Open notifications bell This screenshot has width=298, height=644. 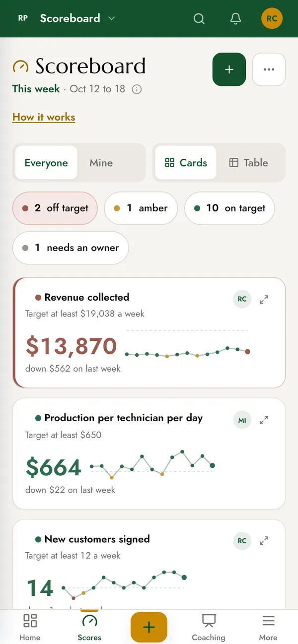(x=235, y=19)
